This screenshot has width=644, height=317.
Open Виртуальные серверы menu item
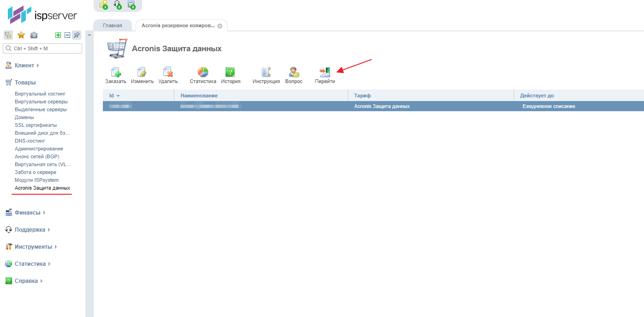(x=41, y=102)
